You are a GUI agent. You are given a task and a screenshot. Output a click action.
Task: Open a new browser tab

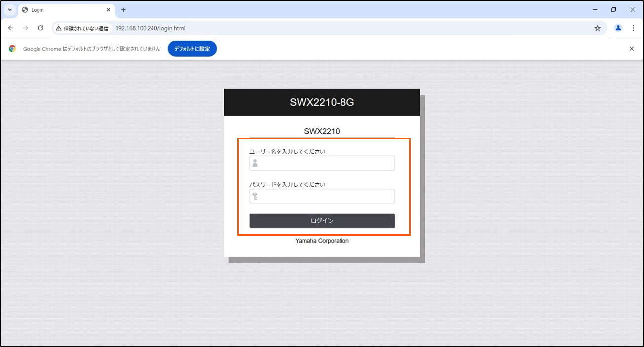click(123, 10)
